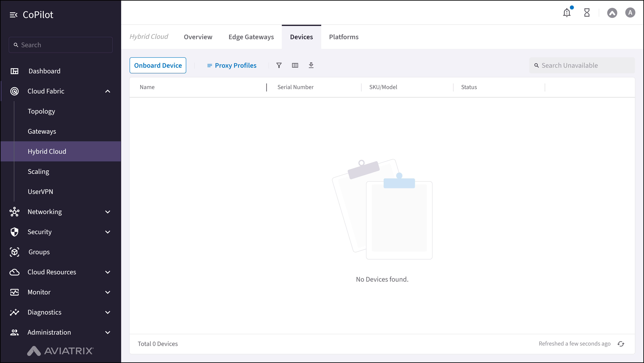
Task: Open the user profile avatar
Action: tap(630, 13)
